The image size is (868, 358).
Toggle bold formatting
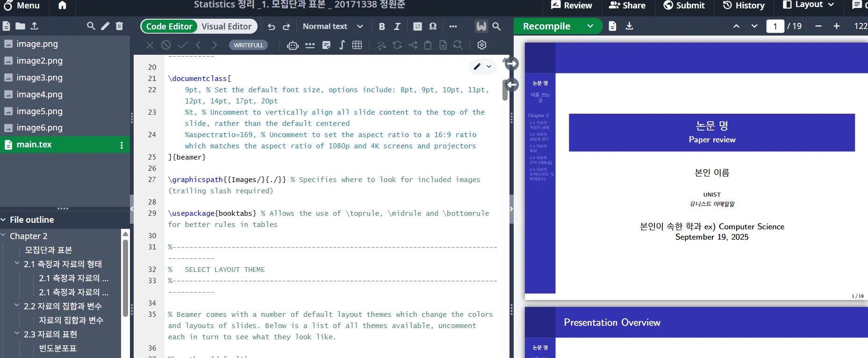tap(382, 27)
